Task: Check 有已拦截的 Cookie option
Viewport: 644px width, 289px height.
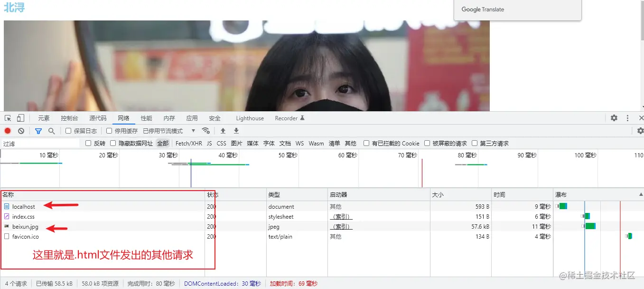Action: [x=366, y=143]
